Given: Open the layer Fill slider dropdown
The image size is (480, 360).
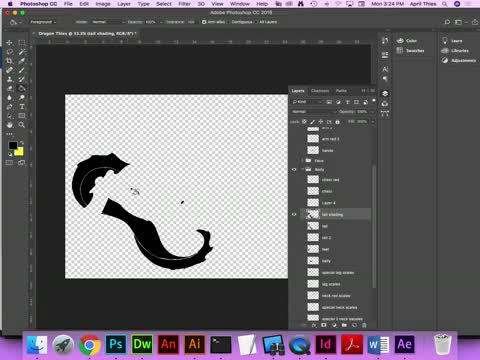Looking at the screenshot, I should 372,122.
